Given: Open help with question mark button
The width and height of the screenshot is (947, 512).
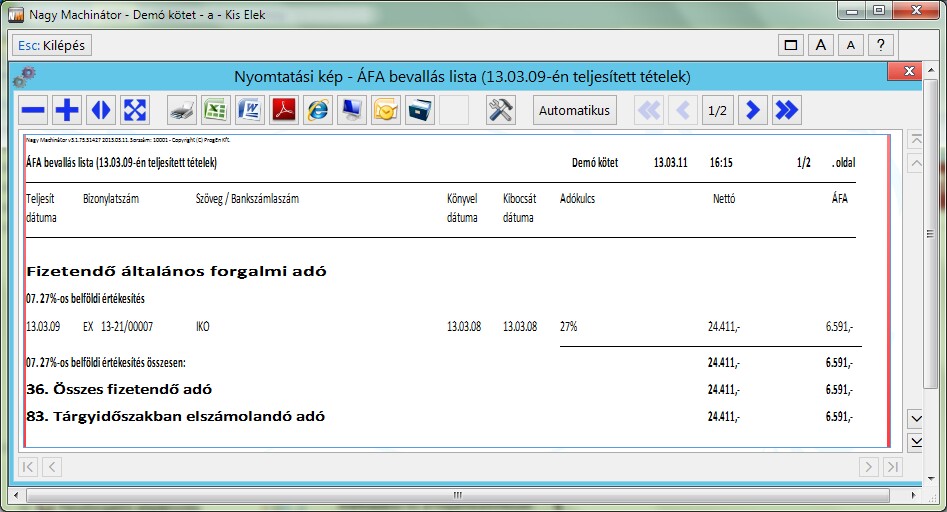Looking at the screenshot, I should pos(880,45).
